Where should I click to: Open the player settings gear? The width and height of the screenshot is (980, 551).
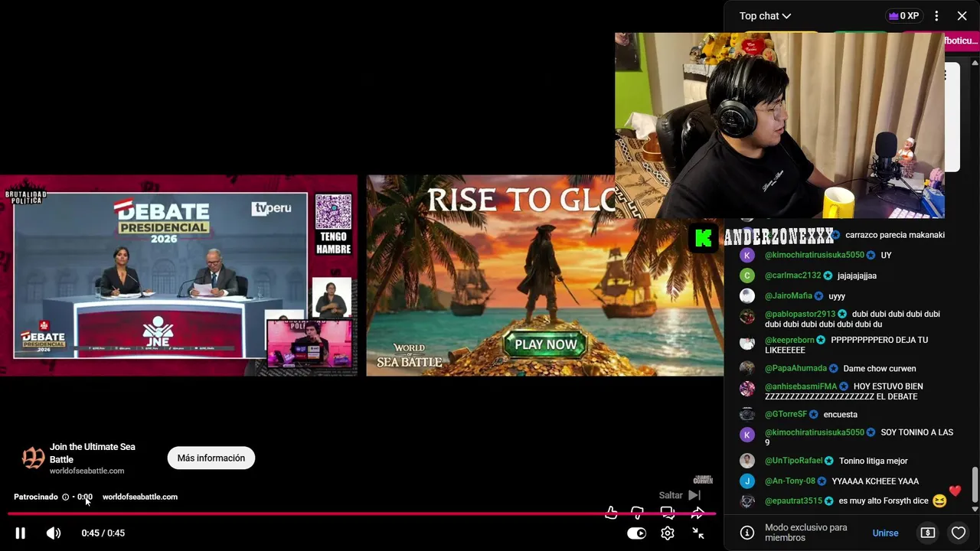click(668, 533)
